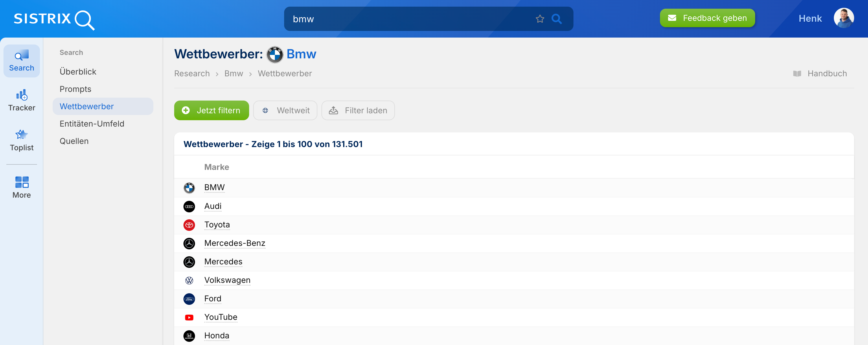Click the YouTube brand icon in table
The height and width of the screenshot is (345, 868).
pyautogui.click(x=189, y=317)
